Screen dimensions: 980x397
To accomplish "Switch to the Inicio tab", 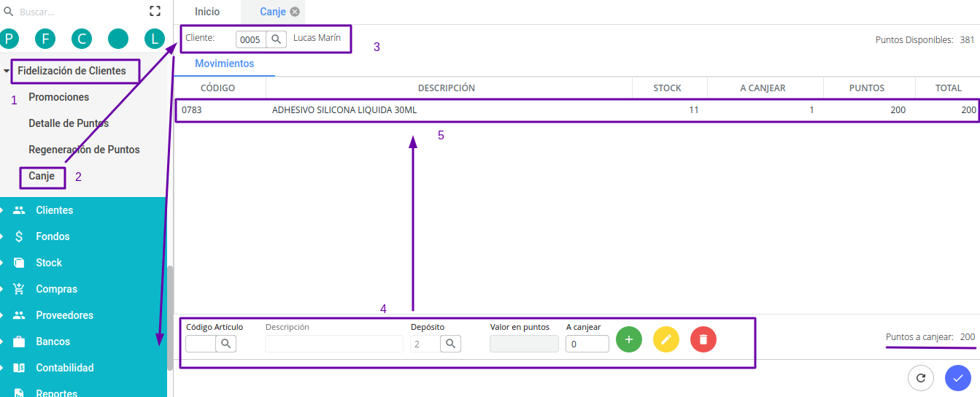I will (x=207, y=12).
